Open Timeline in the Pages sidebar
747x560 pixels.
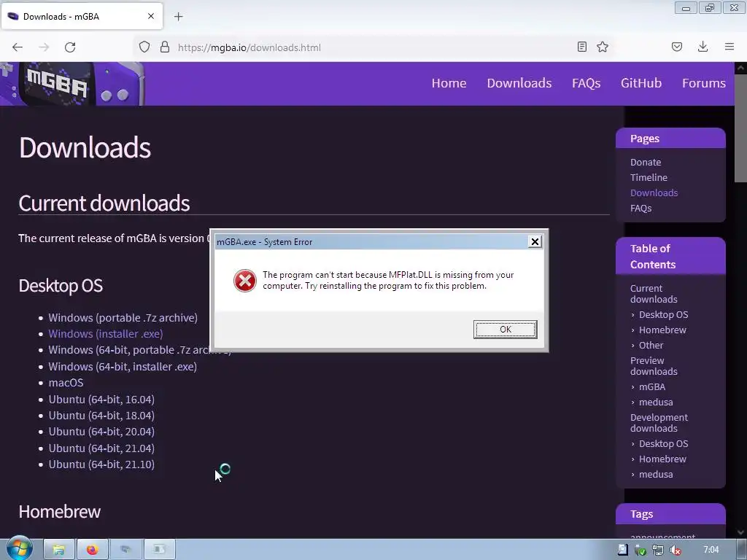coord(649,178)
